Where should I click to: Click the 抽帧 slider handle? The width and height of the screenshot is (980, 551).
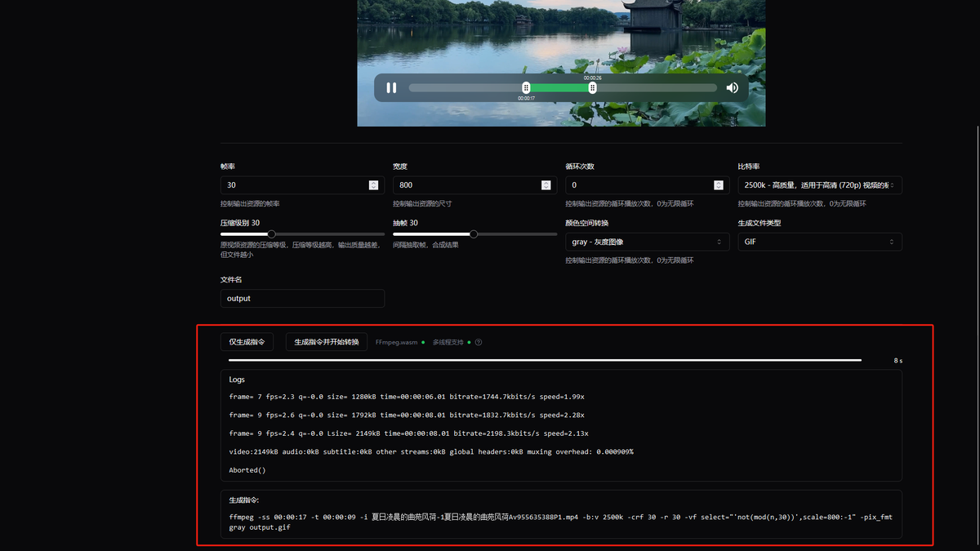click(474, 234)
